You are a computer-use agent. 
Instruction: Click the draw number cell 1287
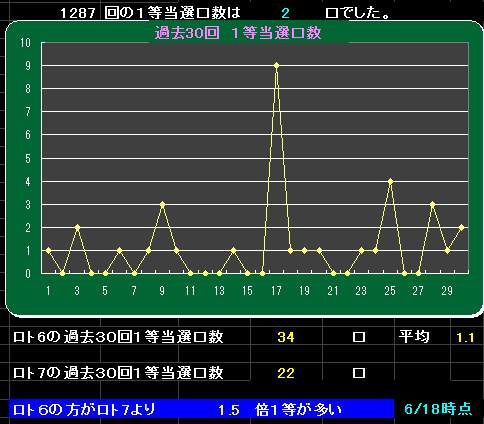click(x=78, y=13)
